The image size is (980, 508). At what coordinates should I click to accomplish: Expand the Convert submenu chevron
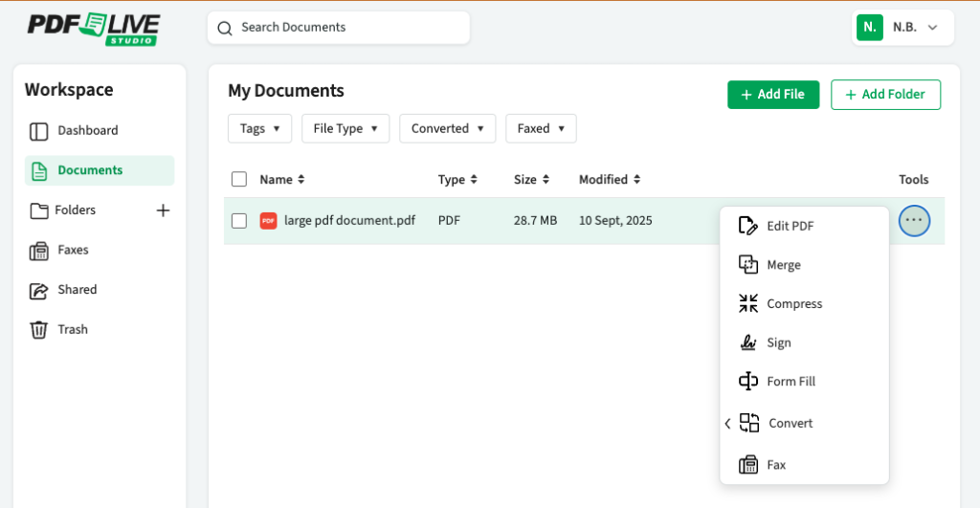pyautogui.click(x=727, y=424)
